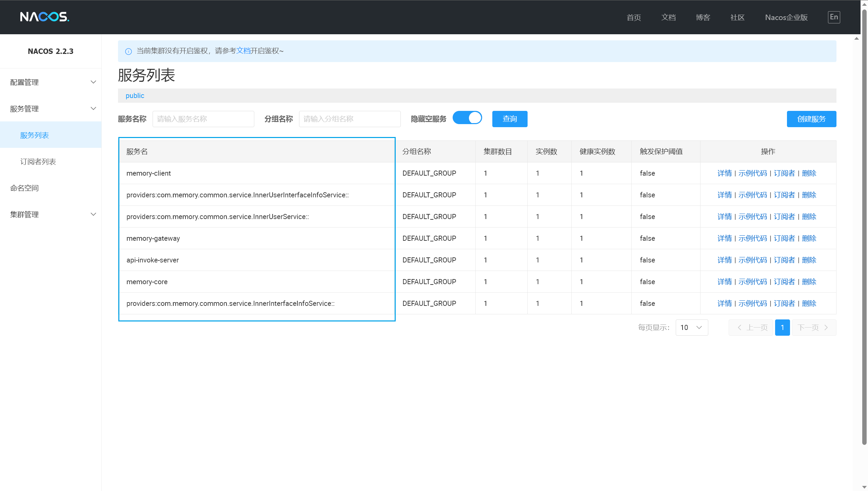
Task: Expand the 配置管理 menu chevron
Action: [93, 82]
